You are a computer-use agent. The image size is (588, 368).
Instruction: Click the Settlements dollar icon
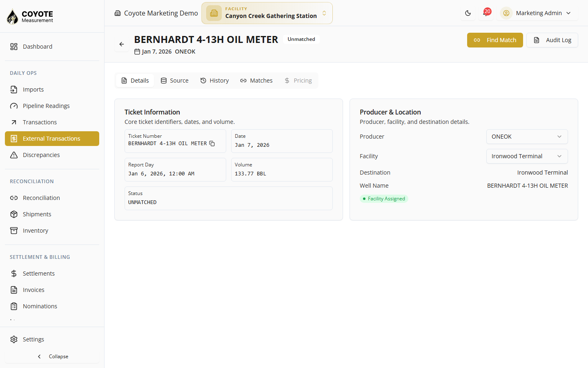point(14,274)
